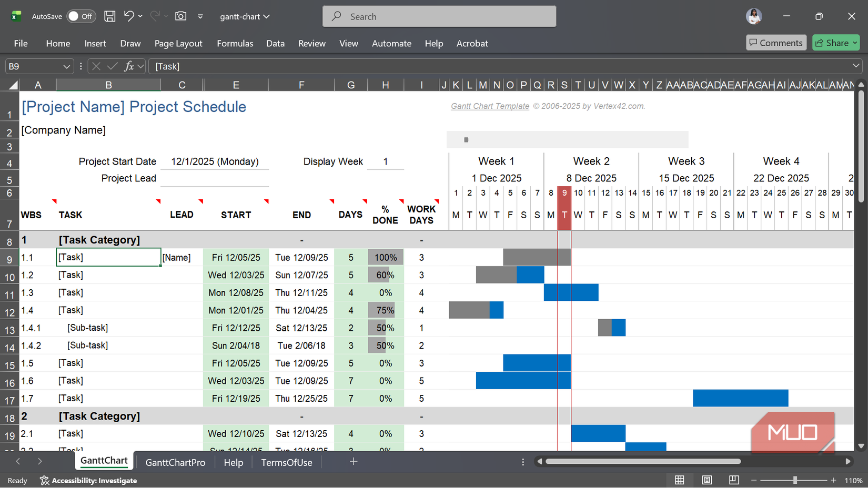Screen dimensions: 868x488
Task: Add a new worksheet with the plus button
Action: click(353, 461)
